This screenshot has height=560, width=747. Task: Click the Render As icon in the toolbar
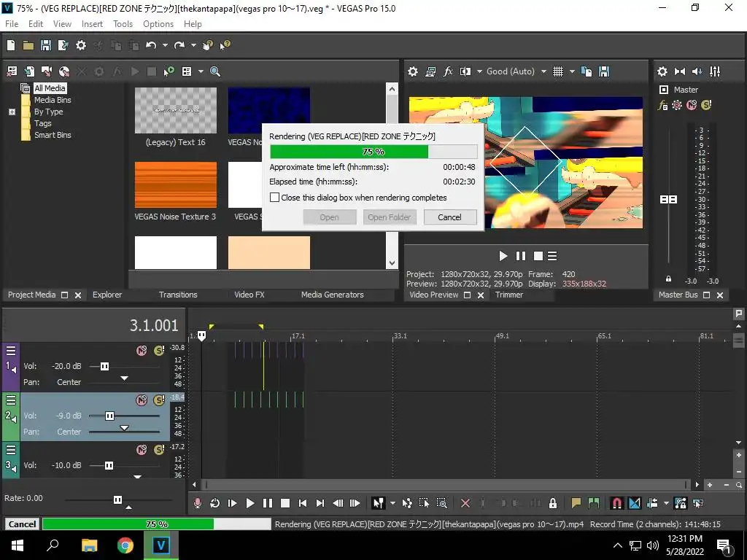pyautogui.click(x=63, y=45)
